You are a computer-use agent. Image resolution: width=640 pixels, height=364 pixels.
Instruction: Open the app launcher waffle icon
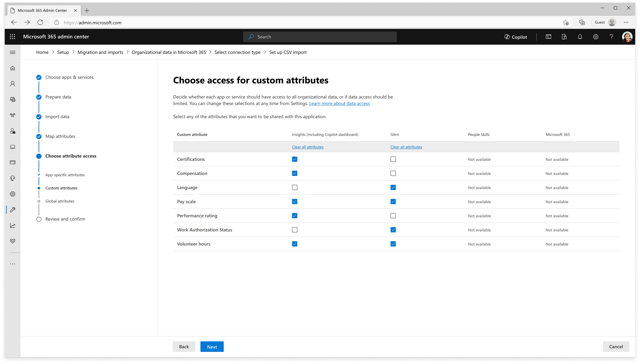coord(12,37)
